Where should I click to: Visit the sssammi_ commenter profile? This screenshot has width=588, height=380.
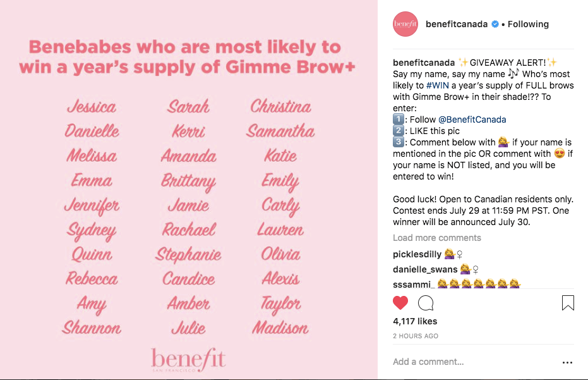(x=414, y=285)
